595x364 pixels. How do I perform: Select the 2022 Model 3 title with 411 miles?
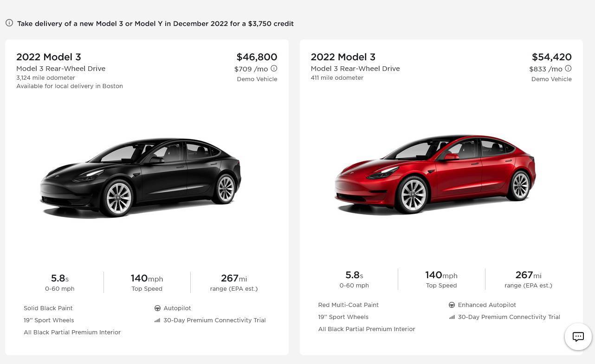[x=343, y=57]
